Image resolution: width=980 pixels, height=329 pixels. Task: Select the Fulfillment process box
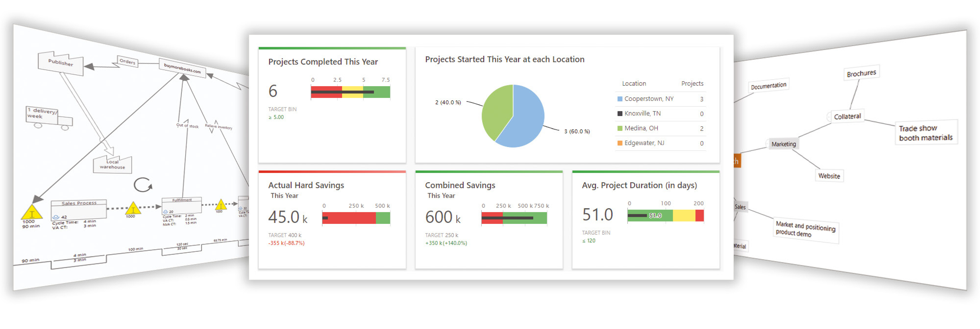click(182, 206)
